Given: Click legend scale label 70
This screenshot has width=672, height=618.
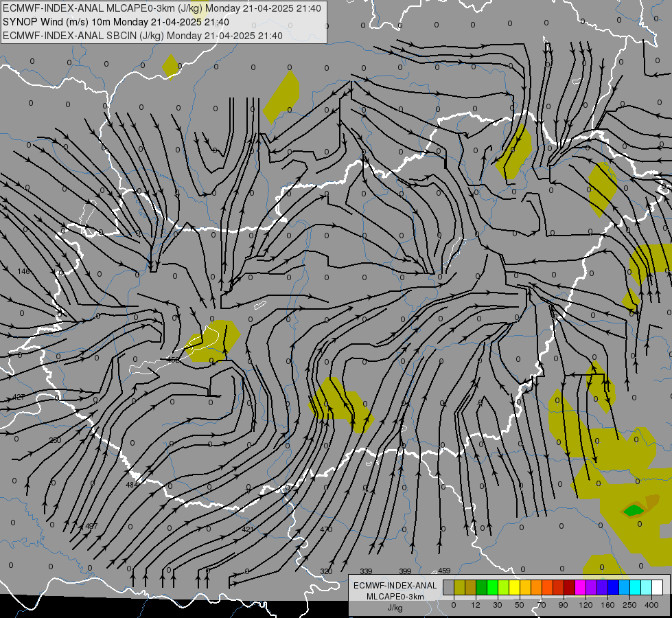Looking at the screenshot, I should click(542, 605).
